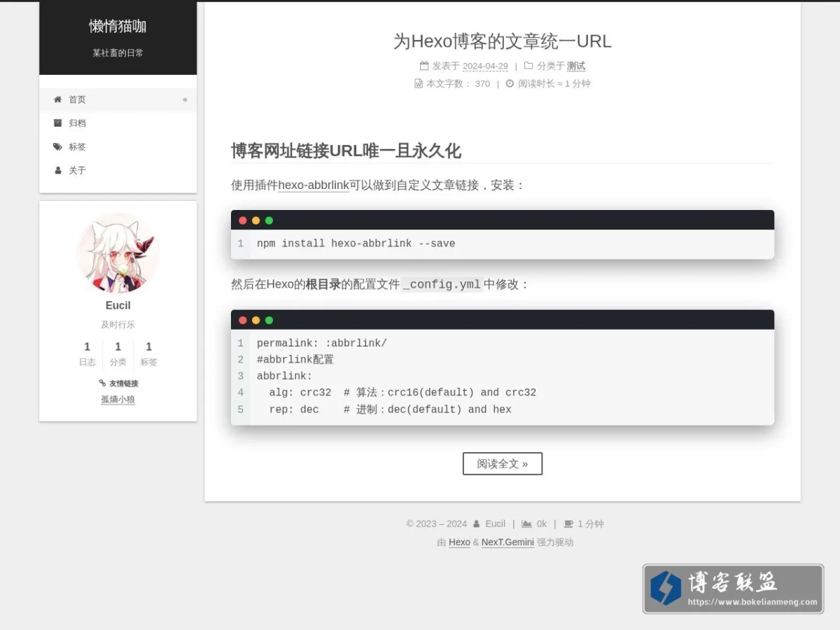Open the hexo-abbrlink plugin link
840x630 pixels.
(x=314, y=185)
